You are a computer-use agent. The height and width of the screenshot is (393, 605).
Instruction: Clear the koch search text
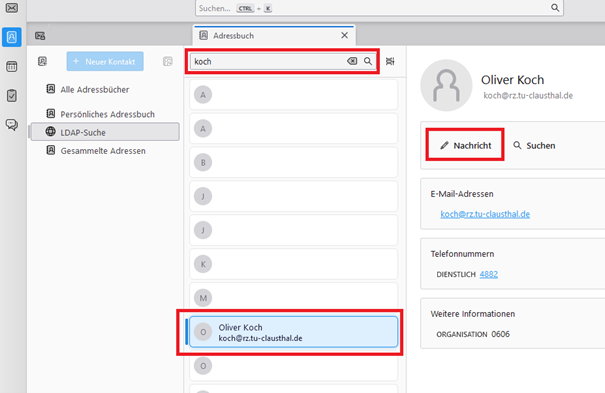click(352, 61)
